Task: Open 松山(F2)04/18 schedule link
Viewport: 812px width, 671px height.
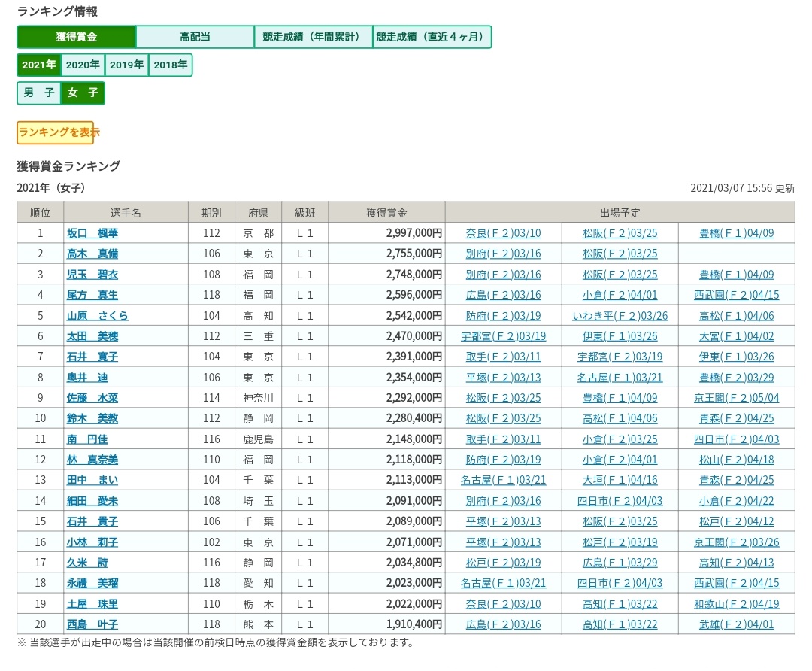Action: point(736,460)
